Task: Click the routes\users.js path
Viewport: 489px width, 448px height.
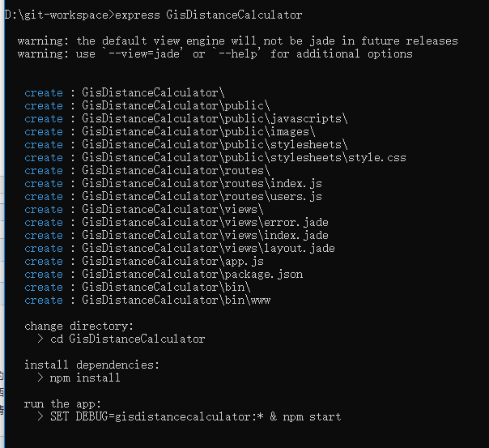Action: [202, 197]
